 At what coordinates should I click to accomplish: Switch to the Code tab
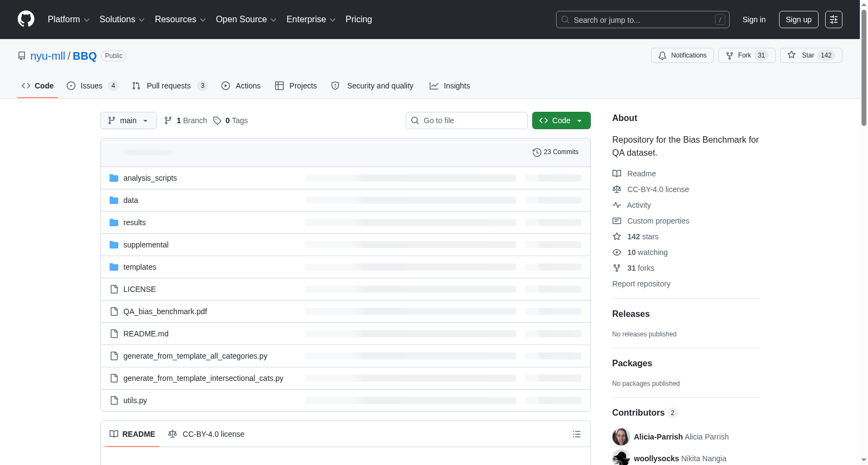click(38, 86)
